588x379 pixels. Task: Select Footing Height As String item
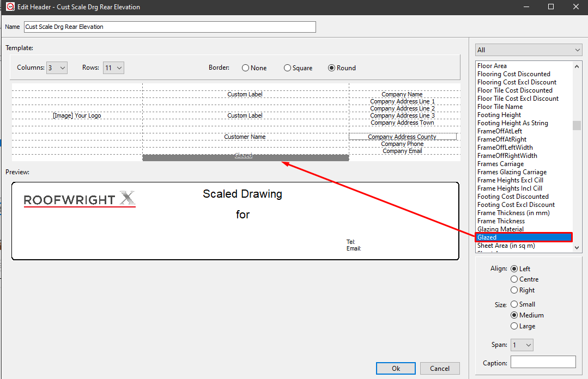[x=513, y=123]
